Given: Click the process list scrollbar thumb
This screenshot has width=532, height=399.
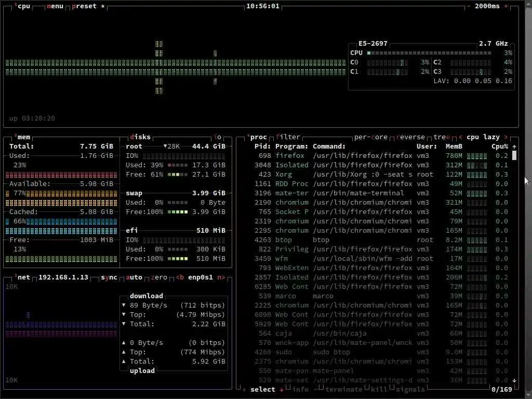Looking at the screenshot, I should pyautogui.click(x=514, y=156).
